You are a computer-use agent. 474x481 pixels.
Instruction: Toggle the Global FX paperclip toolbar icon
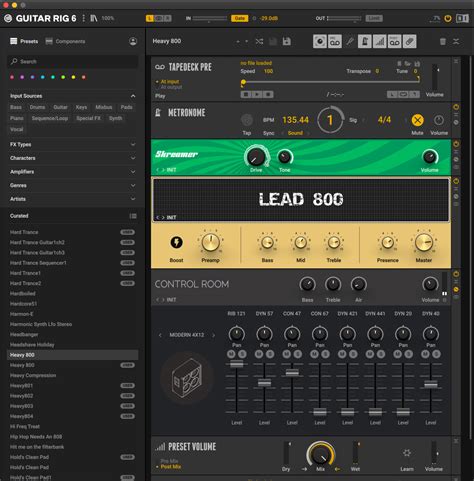tap(410, 42)
